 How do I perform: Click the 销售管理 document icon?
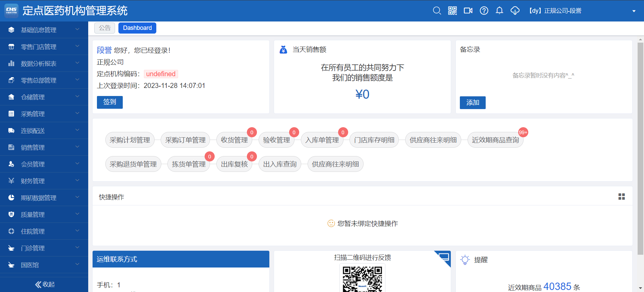click(11, 147)
